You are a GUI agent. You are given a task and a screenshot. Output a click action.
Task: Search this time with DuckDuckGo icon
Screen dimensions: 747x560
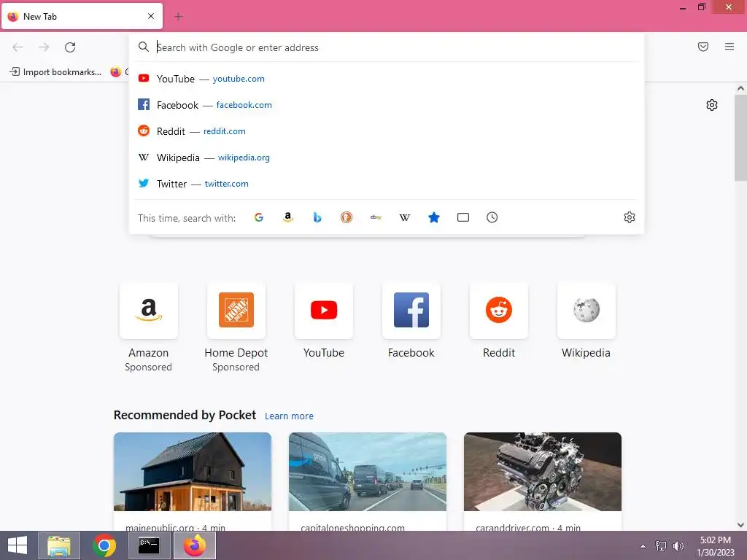347,217
